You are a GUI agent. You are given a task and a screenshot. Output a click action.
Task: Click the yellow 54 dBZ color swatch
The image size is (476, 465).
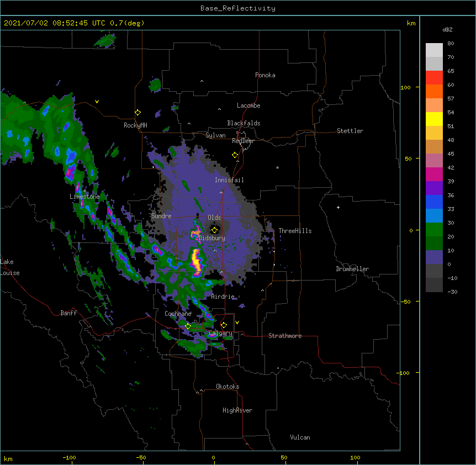pyautogui.click(x=434, y=119)
